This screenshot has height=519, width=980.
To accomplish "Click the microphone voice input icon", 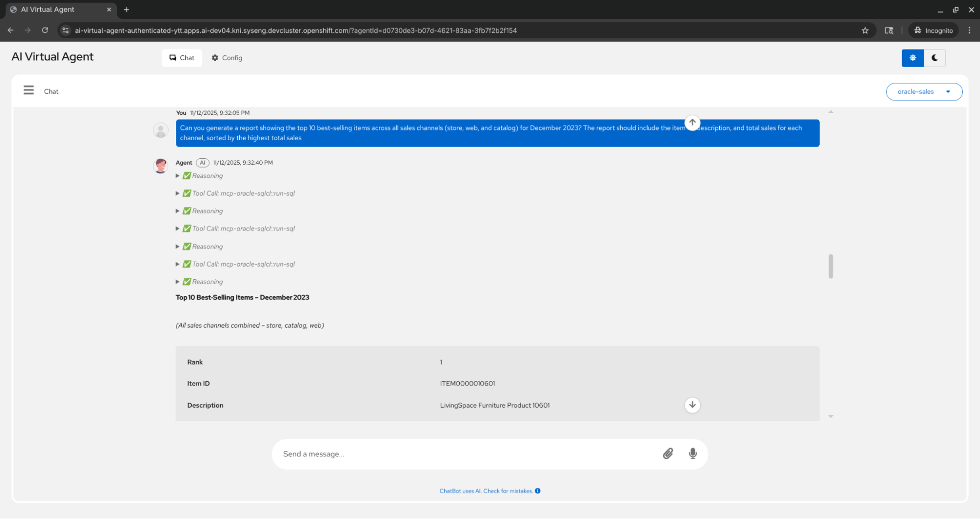I will (692, 454).
